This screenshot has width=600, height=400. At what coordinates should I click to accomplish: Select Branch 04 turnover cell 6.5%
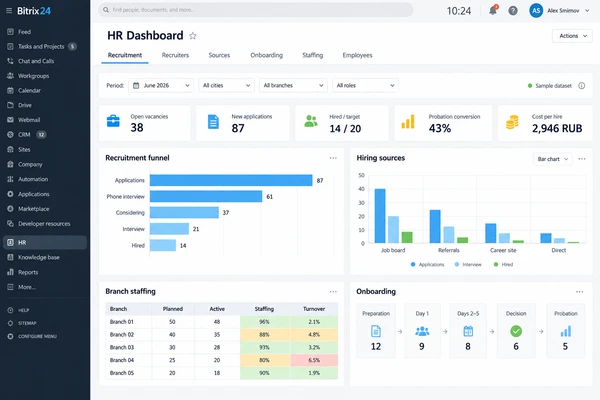(x=314, y=360)
